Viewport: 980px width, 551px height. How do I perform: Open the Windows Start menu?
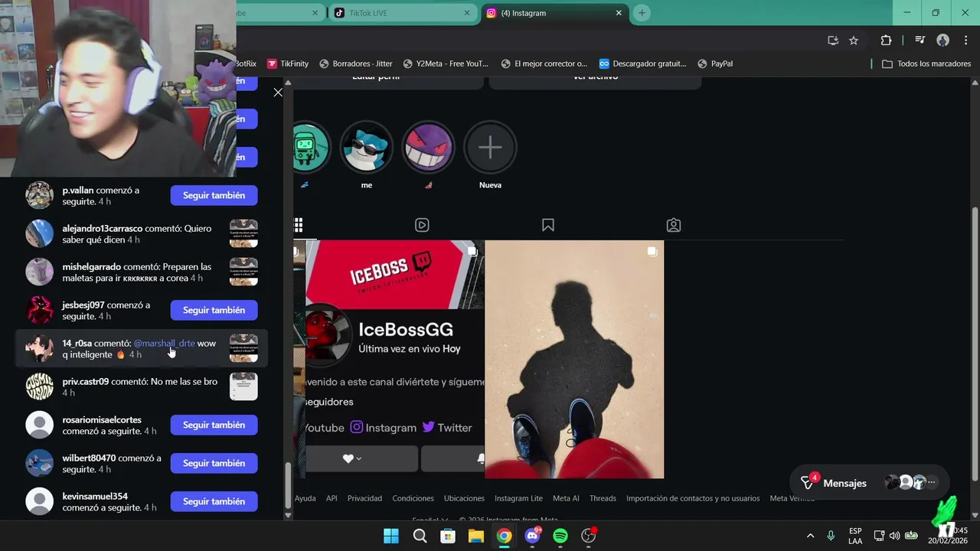(x=391, y=536)
